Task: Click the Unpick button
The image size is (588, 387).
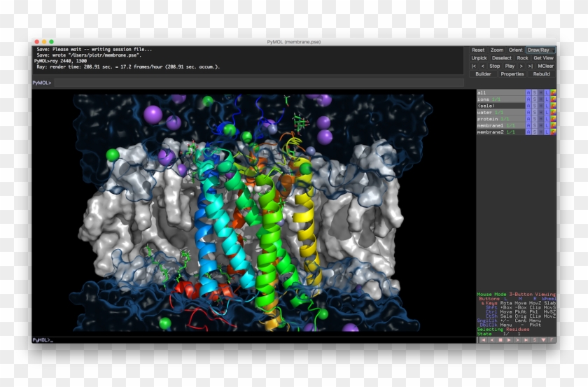Action: point(479,58)
